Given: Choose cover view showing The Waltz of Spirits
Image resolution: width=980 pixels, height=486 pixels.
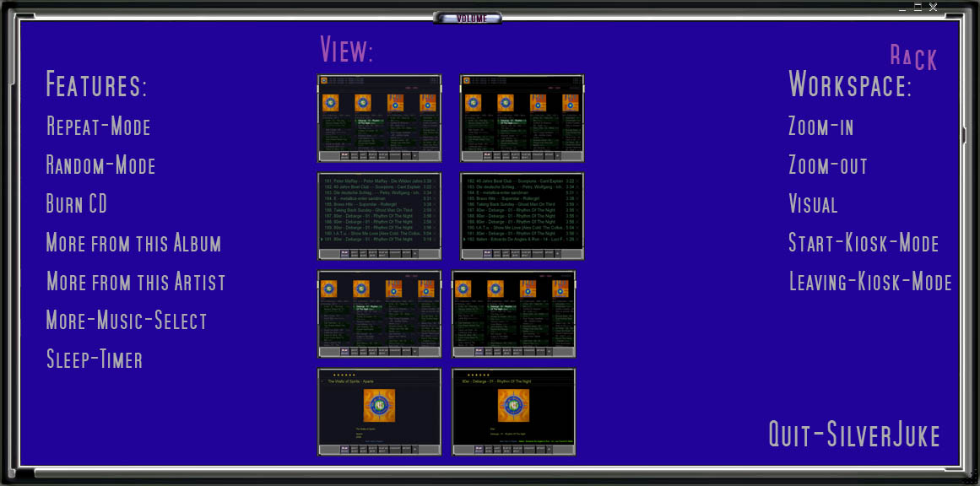Looking at the screenshot, I should [x=379, y=412].
